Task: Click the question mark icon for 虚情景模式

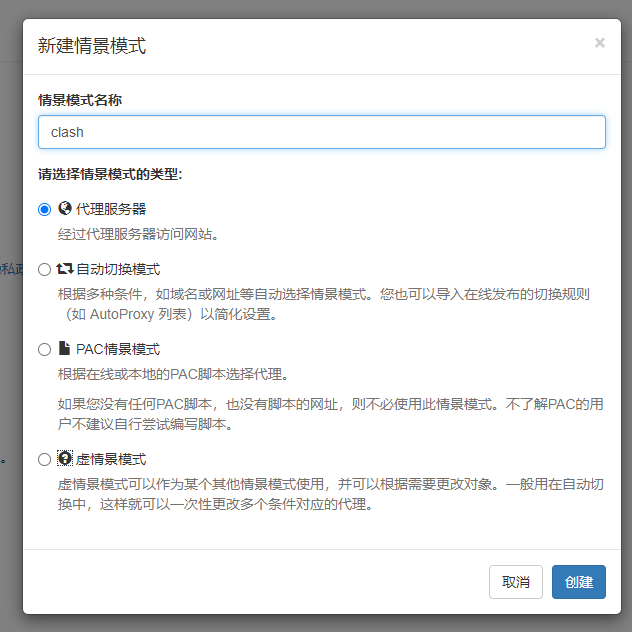Action: [x=65, y=459]
